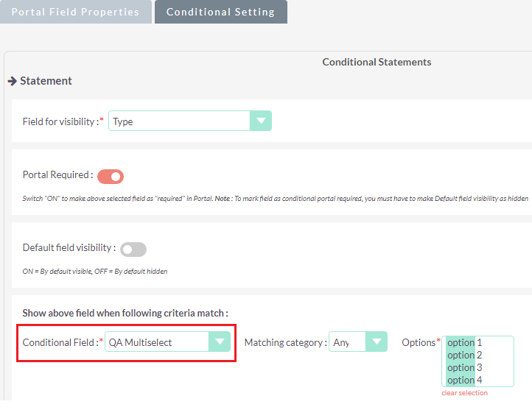The height and width of the screenshot is (410, 532).
Task: Switch to the Portal Field Properties tab
Action: click(x=75, y=13)
